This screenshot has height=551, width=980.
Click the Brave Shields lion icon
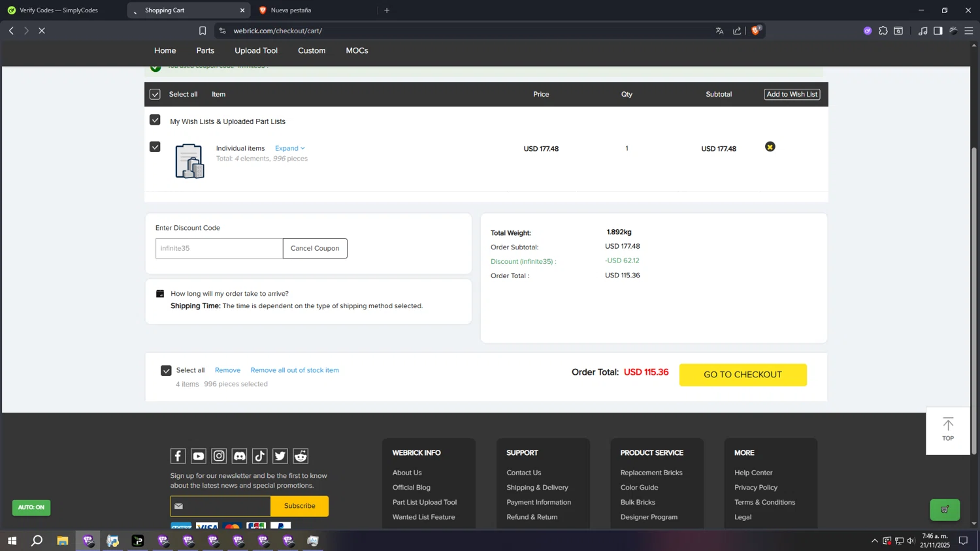[x=756, y=30]
